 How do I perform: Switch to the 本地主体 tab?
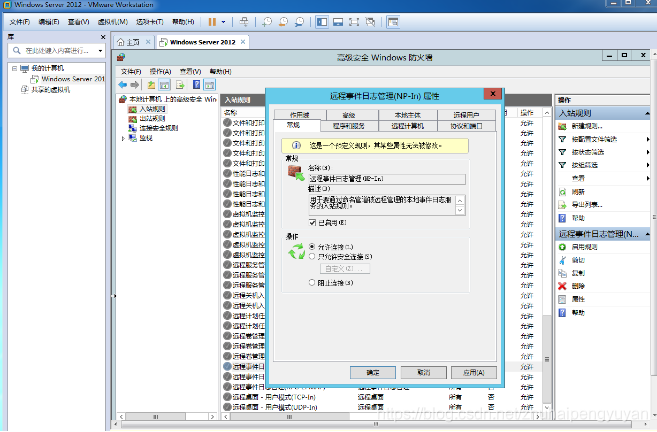408,115
